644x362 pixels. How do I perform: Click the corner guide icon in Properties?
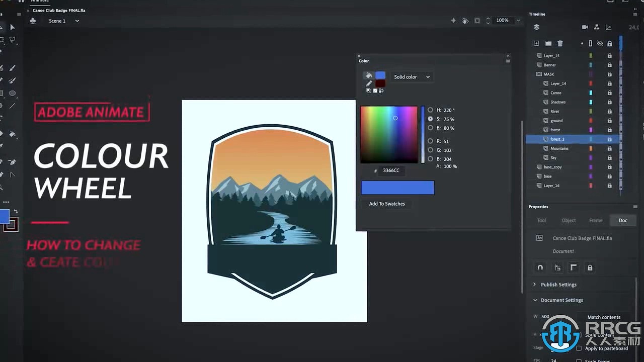(x=573, y=268)
